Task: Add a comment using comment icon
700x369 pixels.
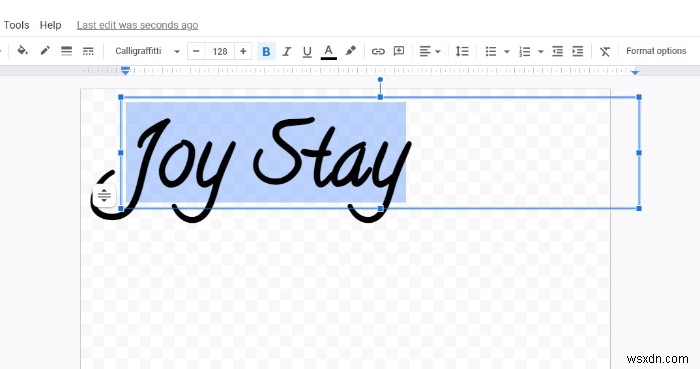Action: click(399, 51)
